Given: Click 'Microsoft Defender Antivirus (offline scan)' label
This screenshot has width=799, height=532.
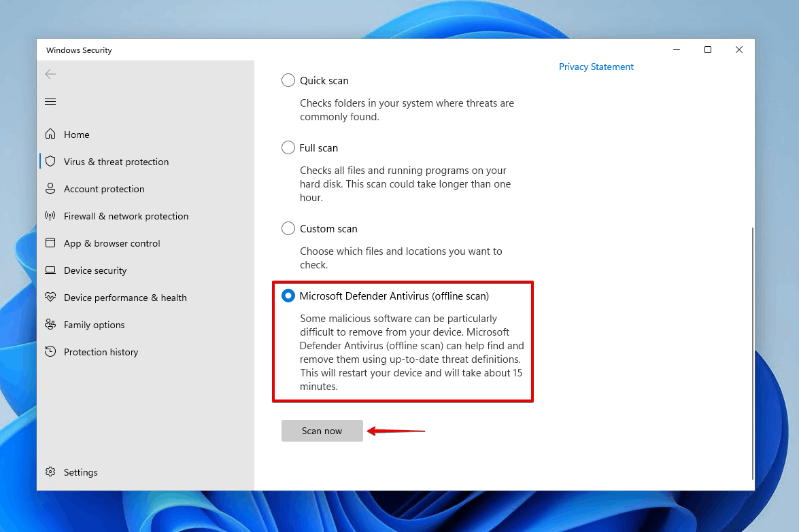Looking at the screenshot, I should click(394, 296).
